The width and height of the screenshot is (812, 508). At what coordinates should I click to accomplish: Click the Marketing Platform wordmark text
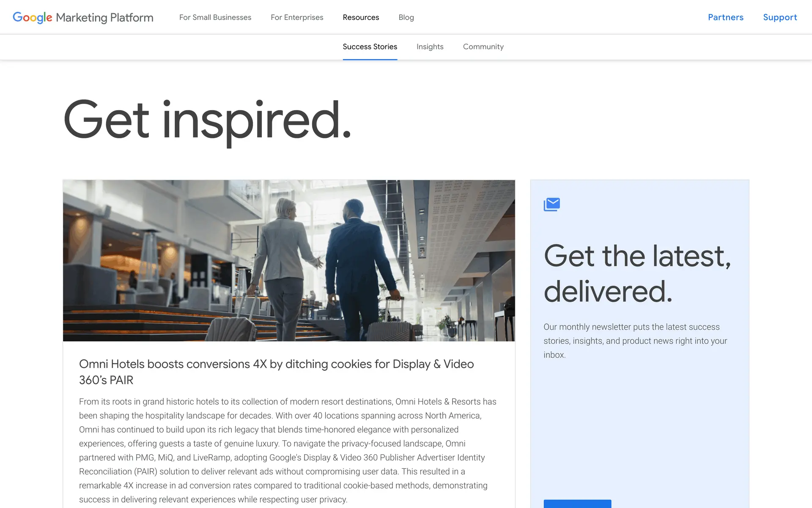coord(104,17)
